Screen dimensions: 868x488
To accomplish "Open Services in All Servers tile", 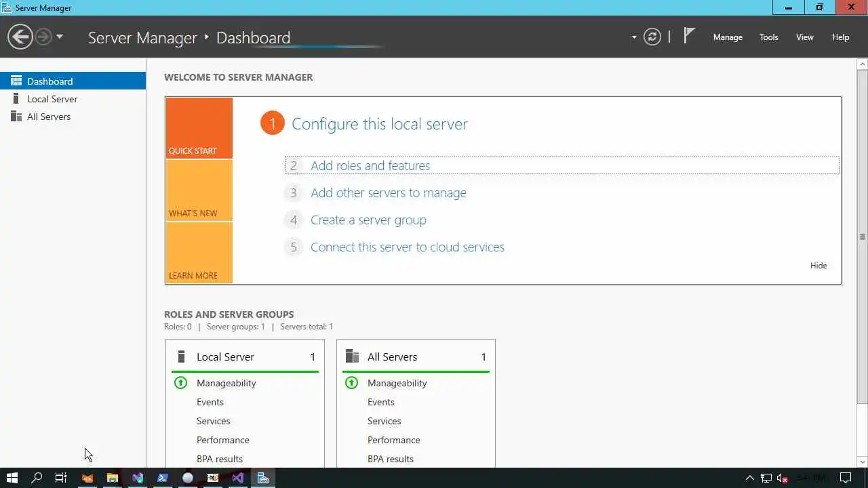I will (x=384, y=421).
